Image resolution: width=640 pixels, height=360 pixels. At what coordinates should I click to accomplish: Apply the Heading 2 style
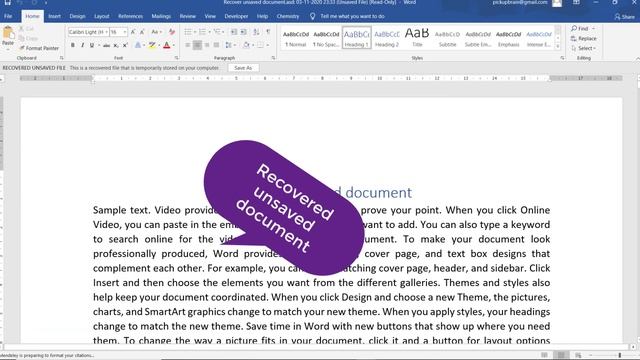point(387,38)
